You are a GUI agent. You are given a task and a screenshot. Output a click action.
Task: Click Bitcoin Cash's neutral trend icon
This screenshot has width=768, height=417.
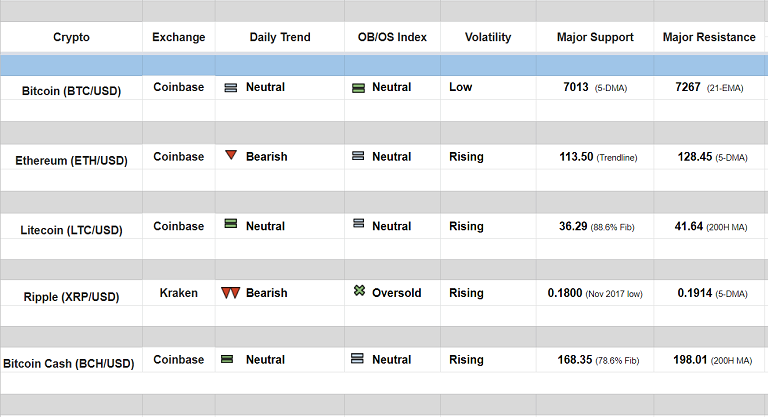(x=227, y=359)
